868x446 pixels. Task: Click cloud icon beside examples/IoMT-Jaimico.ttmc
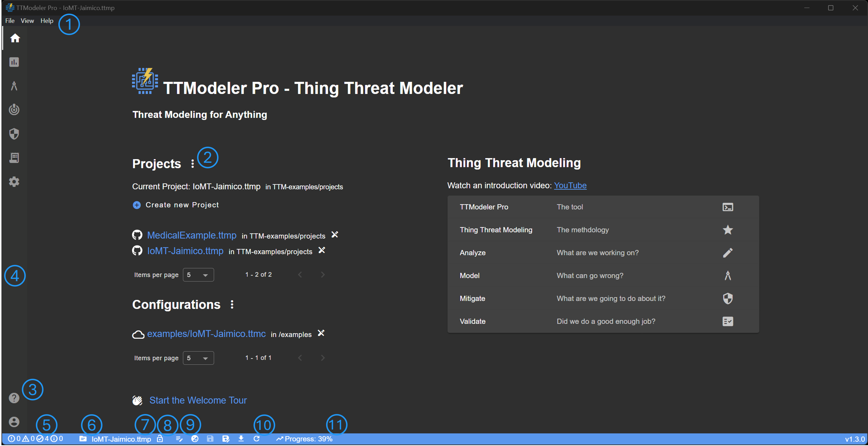(138, 334)
